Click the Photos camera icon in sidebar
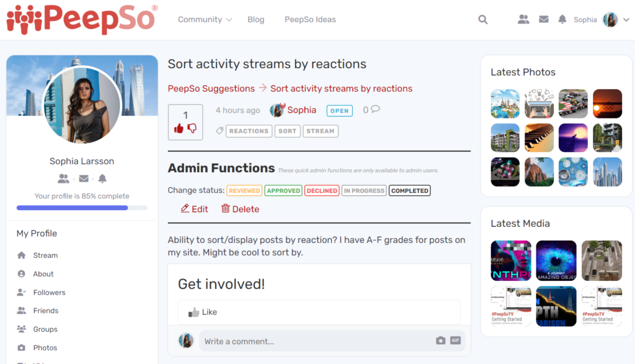The width and height of the screenshot is (635, 364). 22,347
